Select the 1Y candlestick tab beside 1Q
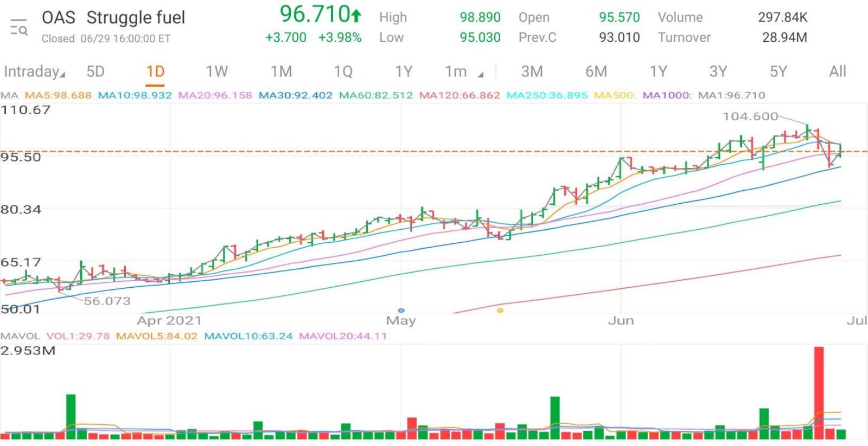The width and height of the screenshot is (868, 446). pos(404,72)
